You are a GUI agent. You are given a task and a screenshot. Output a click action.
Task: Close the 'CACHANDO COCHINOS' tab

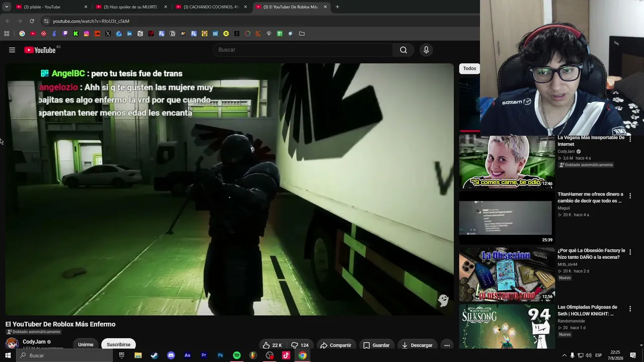(x=246, y=7)
